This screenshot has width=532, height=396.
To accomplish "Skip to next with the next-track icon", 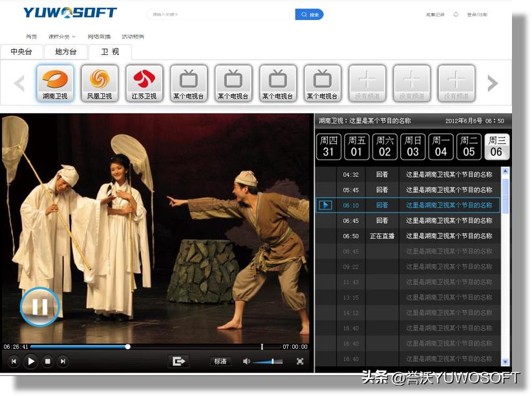I will 61,362.
